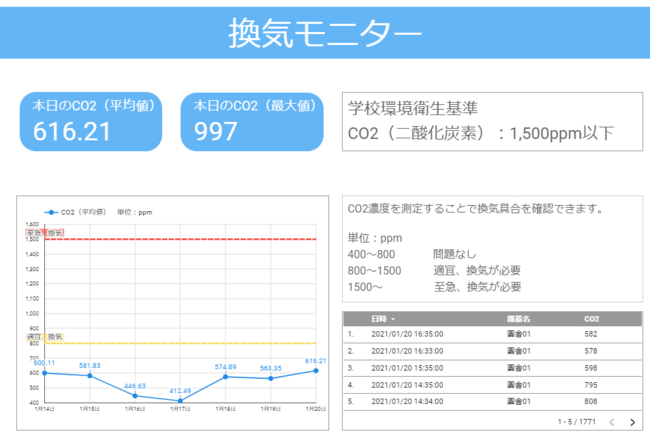The image size is (650, 437).
Task: Open the 本日のCO2 (最大値) scorecard
Action: pyautogui.click(x=252, y=122)
